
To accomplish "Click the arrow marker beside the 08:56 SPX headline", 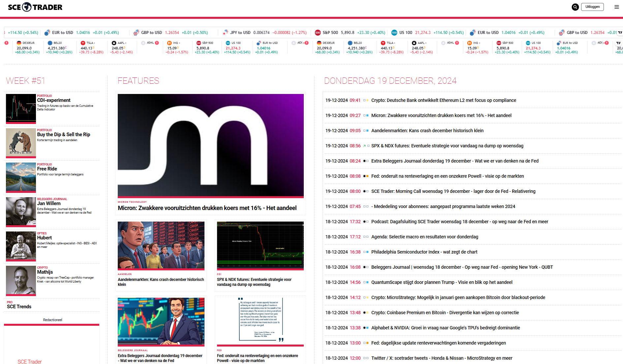I will [x=364, y=146].
